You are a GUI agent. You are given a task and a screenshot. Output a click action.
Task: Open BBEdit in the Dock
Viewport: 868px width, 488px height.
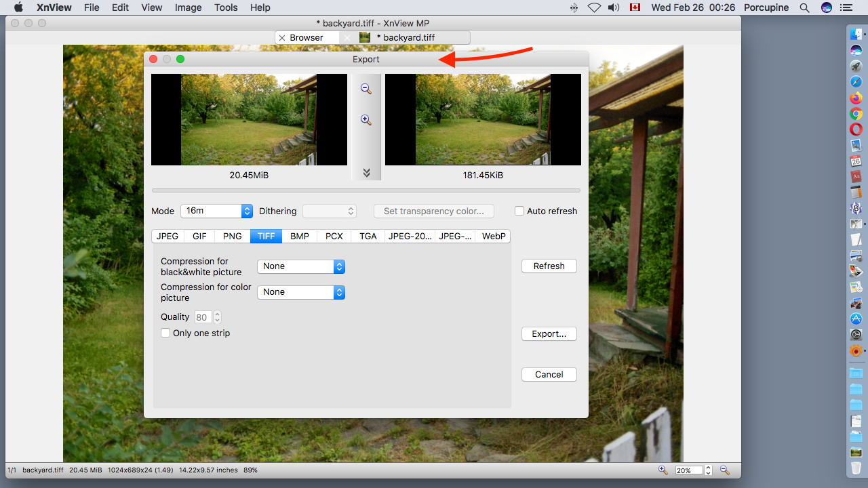(856, 208)
